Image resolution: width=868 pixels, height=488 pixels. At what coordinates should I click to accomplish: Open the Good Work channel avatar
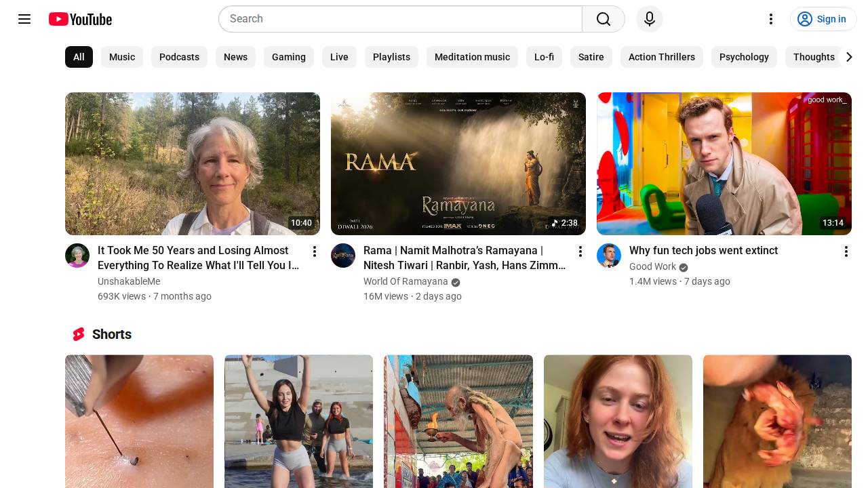tap(609, 256)
